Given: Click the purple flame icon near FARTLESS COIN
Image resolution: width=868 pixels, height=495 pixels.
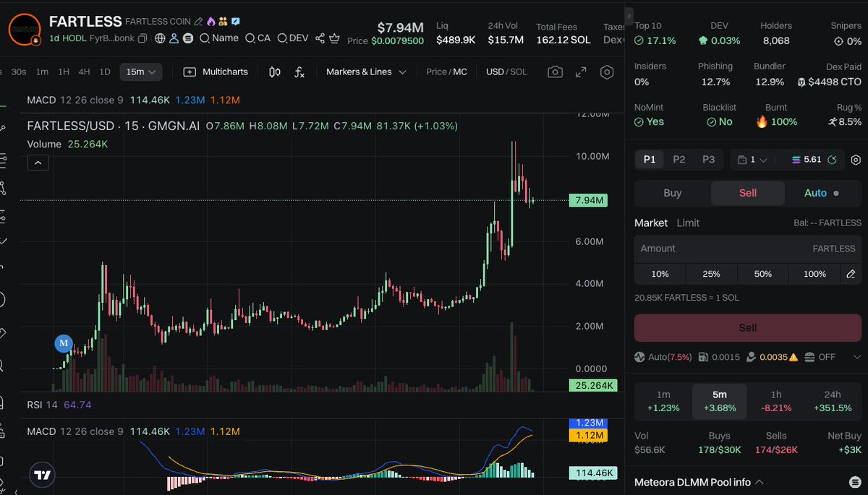Looking at the screenshot, I should (x=210, y=22).
